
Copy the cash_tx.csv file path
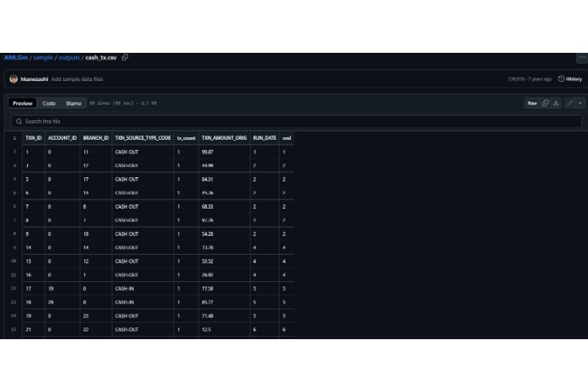125,57
